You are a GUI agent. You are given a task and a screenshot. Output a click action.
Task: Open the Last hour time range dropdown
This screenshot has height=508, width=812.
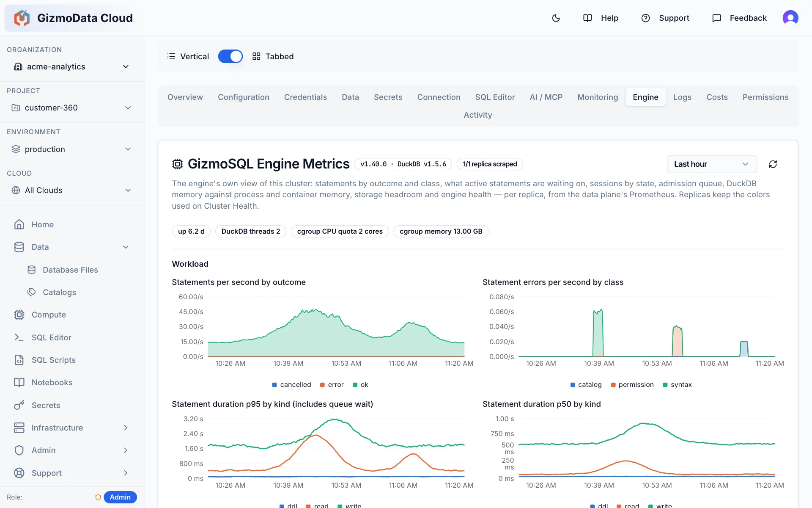pos(712,164)
